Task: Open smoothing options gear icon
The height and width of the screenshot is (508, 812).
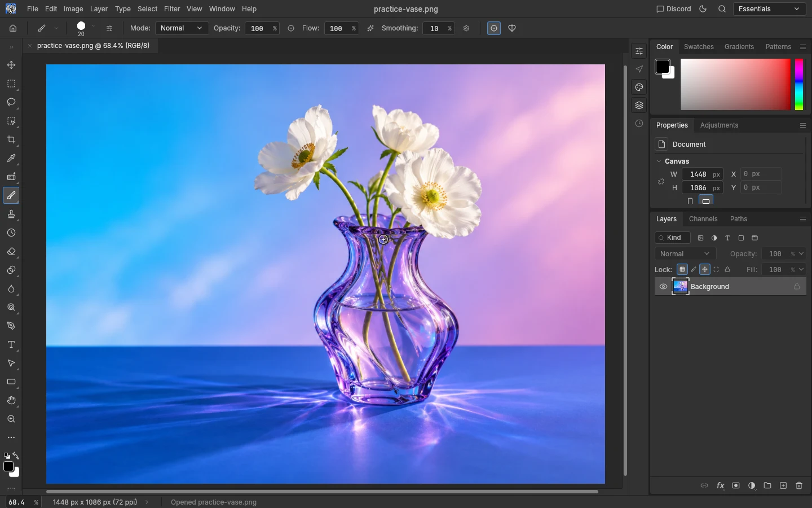Action: pos(466,28)
